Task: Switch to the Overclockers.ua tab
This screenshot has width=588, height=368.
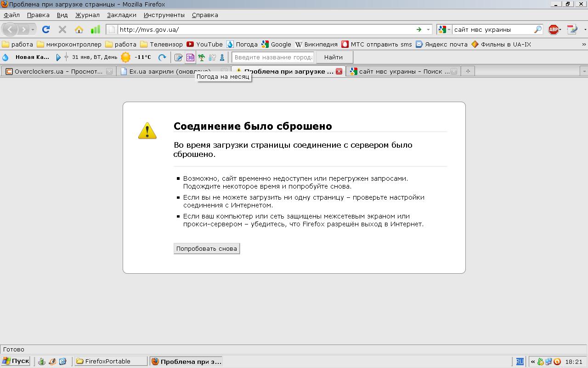Action: pyautogui.click(x=59, y=71)
